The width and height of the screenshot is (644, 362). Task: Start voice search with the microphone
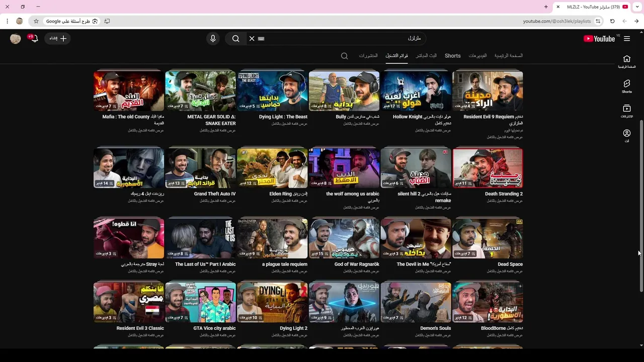(x=213, y=39)
